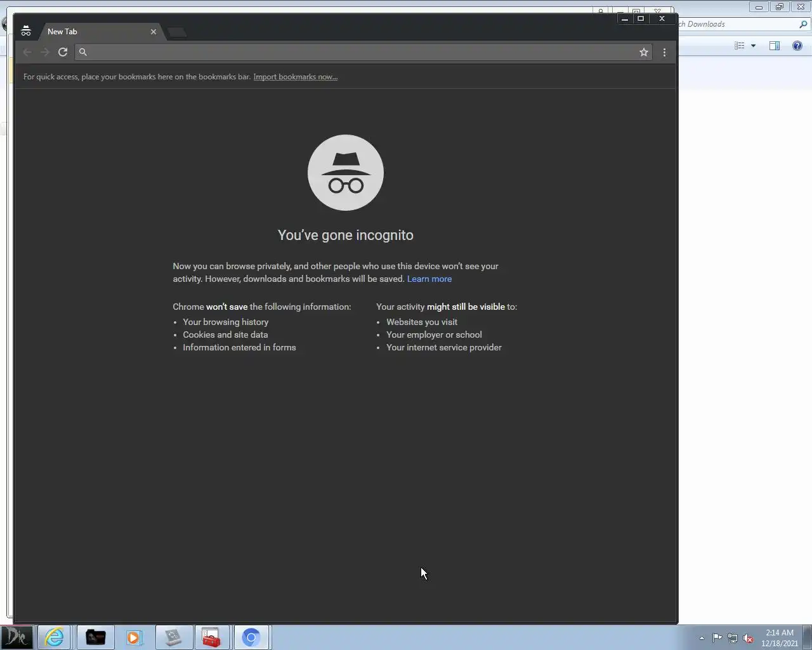Click the muted volume tray icon
The image size is (812, 650).
coord(749,638)
